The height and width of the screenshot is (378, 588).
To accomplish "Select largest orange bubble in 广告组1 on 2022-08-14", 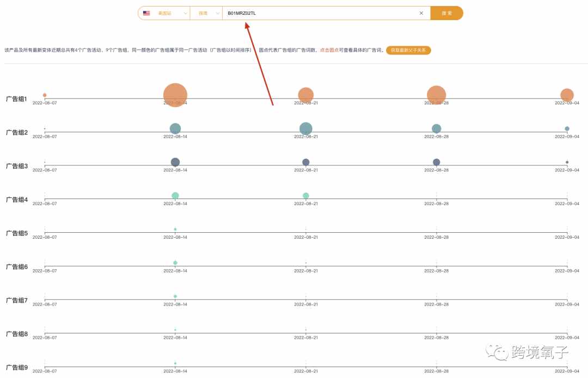I will click(175, 95).
